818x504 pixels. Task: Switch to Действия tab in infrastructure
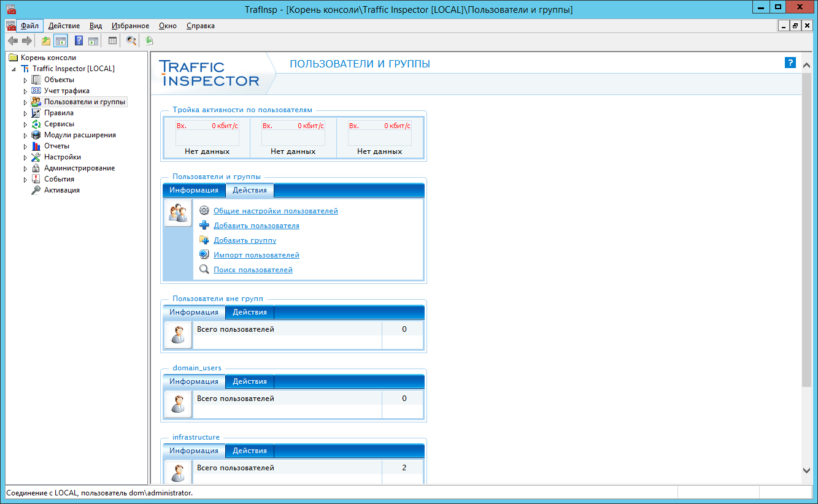pos(250,451)
